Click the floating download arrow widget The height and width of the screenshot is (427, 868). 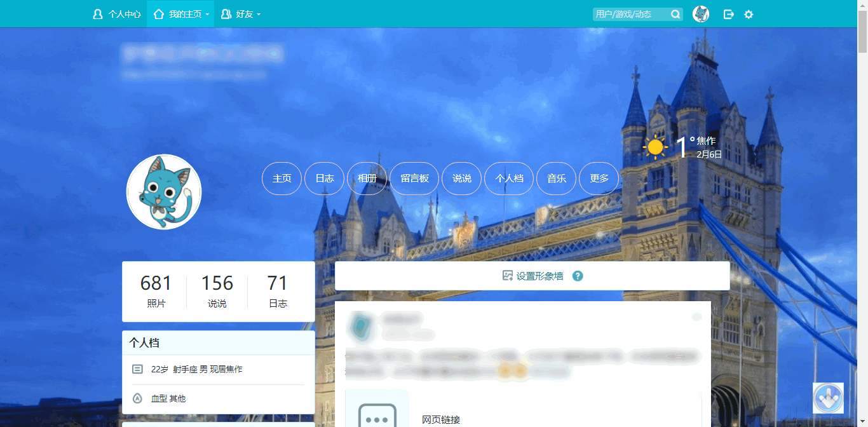click(x=828, y=398)
